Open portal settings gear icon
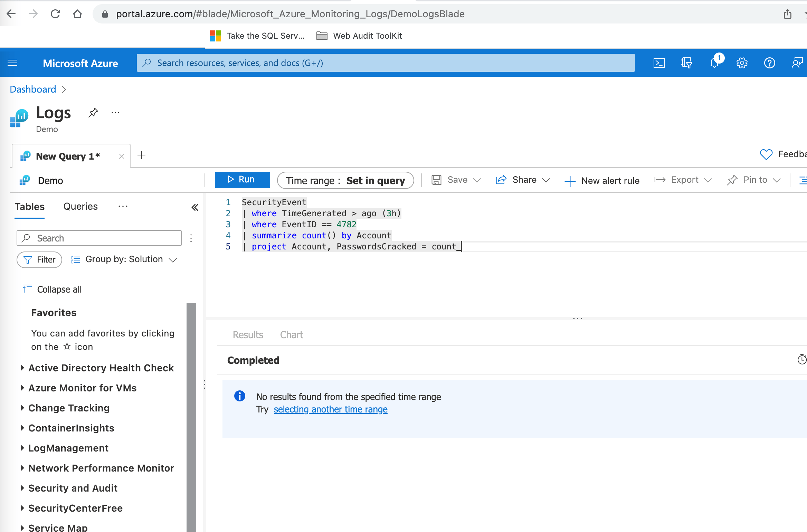 pos(742,63)
